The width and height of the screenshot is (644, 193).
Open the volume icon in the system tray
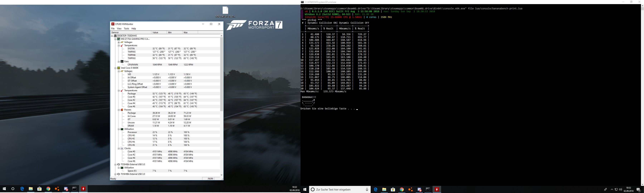pos(621,189)
